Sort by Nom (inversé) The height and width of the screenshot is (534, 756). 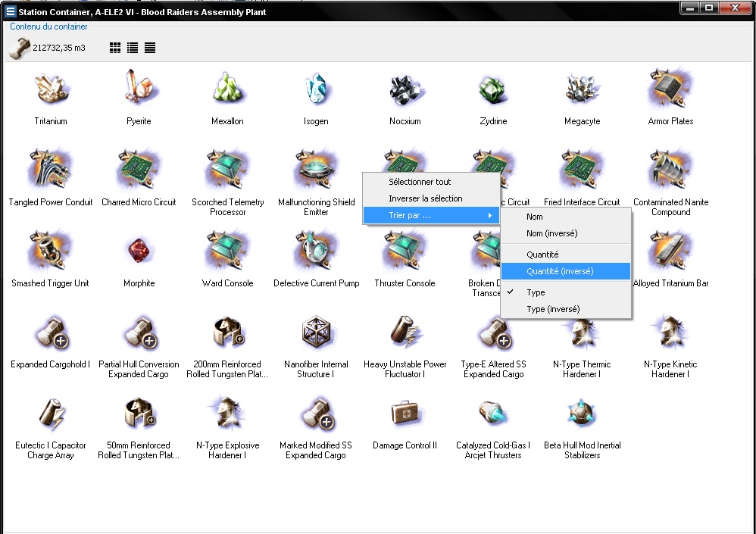566,234
